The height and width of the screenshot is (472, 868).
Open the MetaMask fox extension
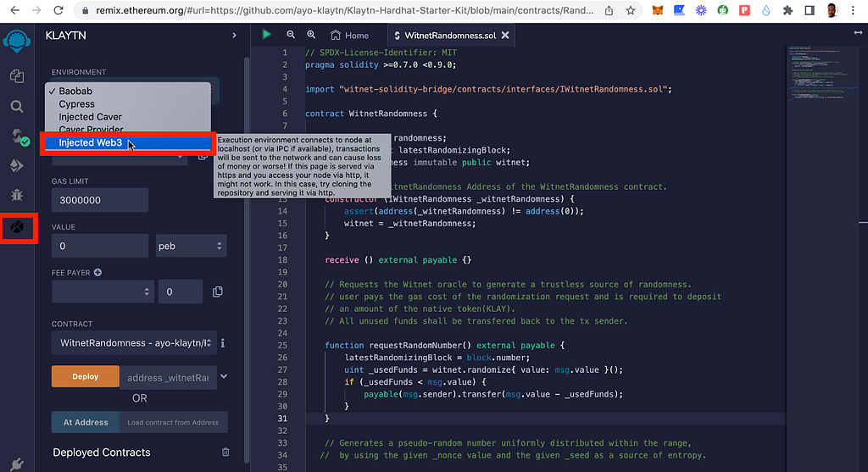click(x=658, y=10)
